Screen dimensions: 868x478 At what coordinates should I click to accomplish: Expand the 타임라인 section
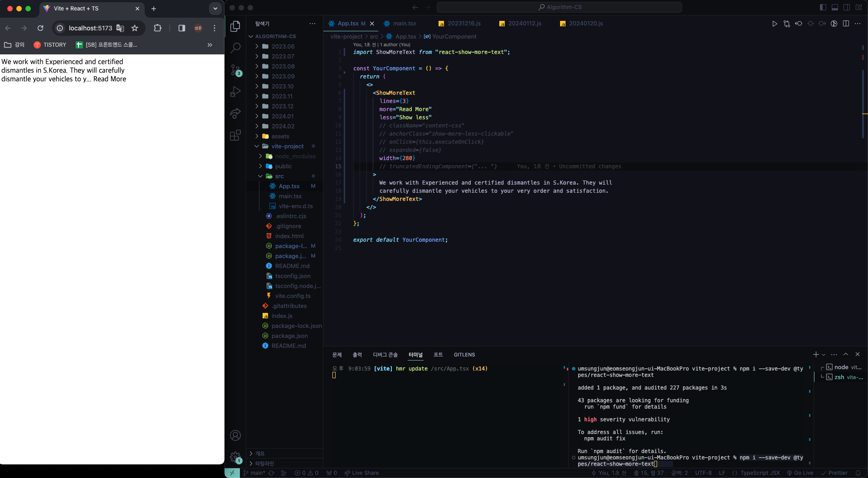click(x=264, y=463)
